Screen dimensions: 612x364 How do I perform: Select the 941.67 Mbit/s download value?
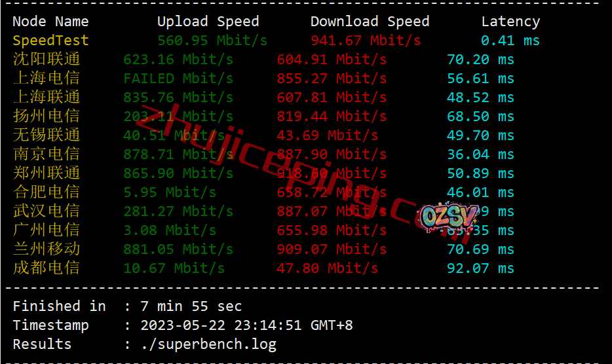(x=366, y=41)
